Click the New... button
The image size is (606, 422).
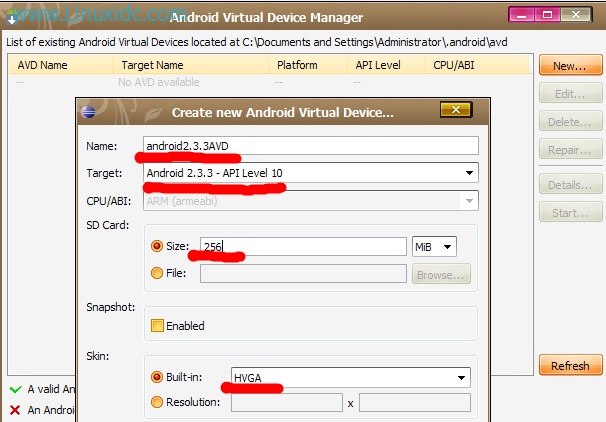click(x=570, y=65)
